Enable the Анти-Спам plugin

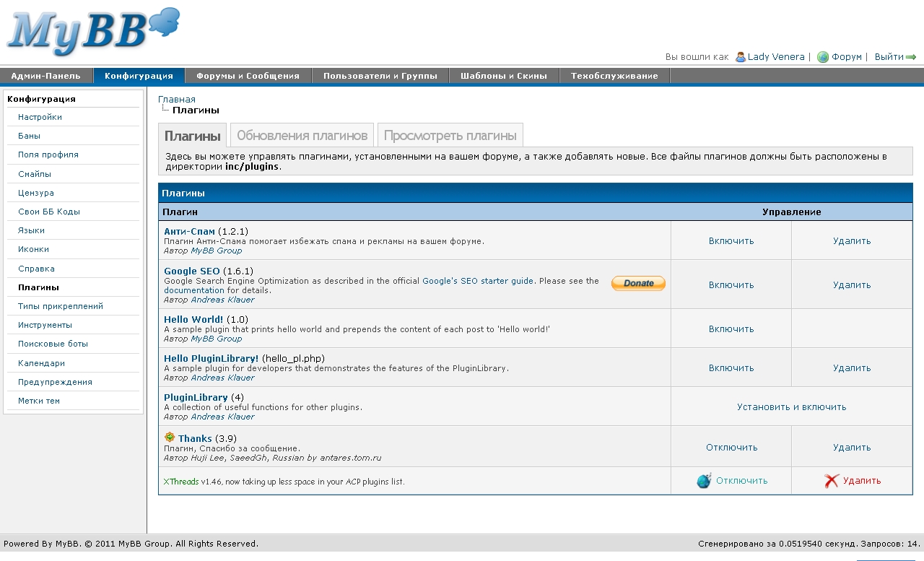731,241
